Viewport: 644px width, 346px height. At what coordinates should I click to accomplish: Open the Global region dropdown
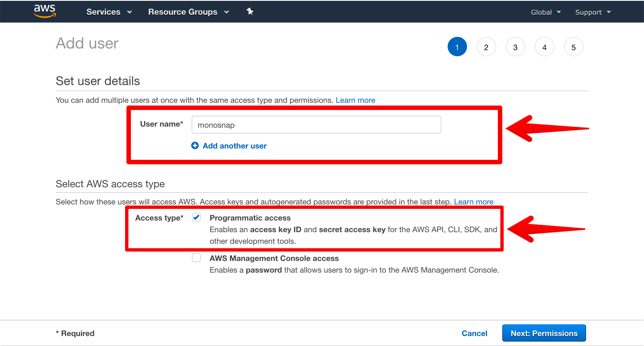546,12
